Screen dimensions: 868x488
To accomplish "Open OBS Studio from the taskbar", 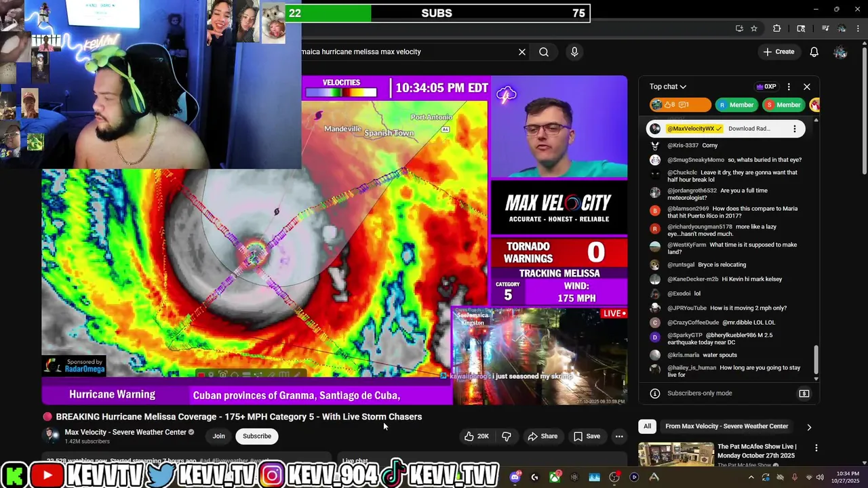I will coord(614,477).
